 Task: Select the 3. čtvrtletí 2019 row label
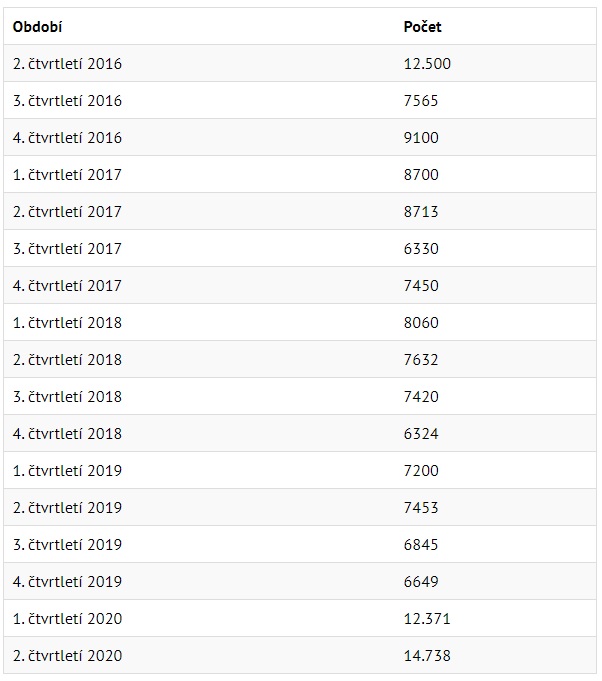67,545
